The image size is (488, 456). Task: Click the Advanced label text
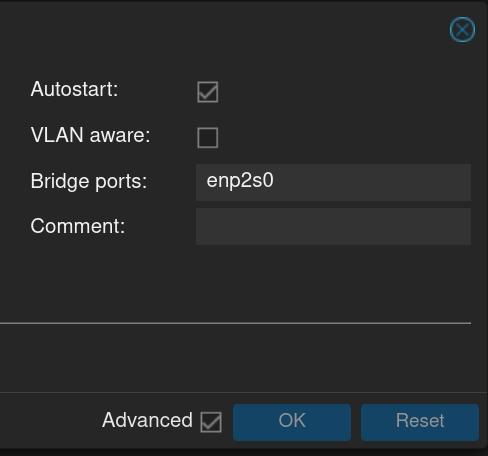[147, 420]
